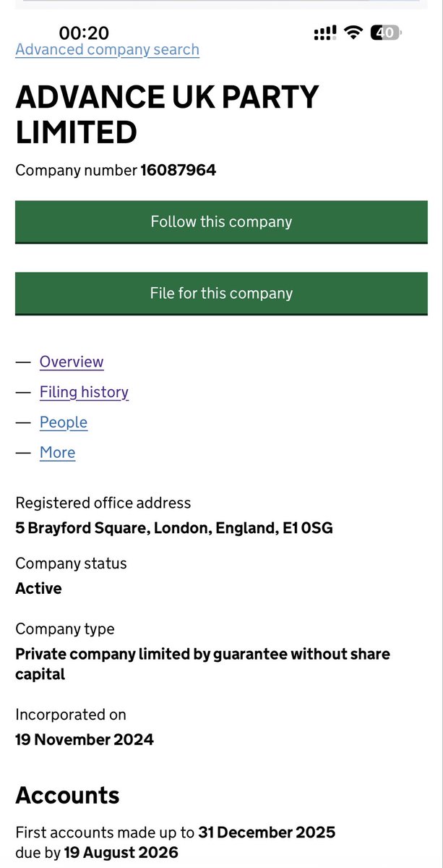Click the ADVANCE UK PARTY LIMITED heading
The height and width of the screenshot is (868, 443).
(x=167, y=114)
